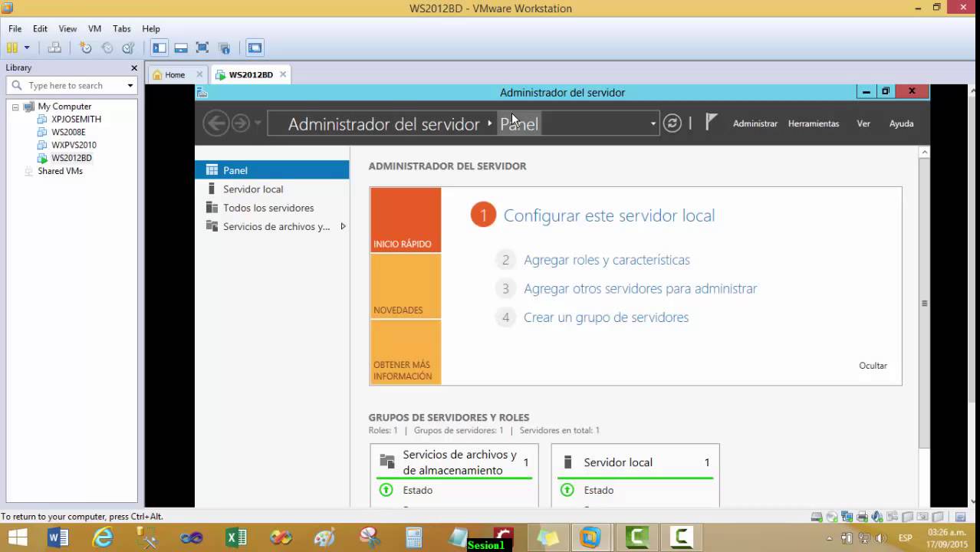The height and width of the screenshot is (552, 980).
Task: Close the Home tab
Action: [199, 74]
